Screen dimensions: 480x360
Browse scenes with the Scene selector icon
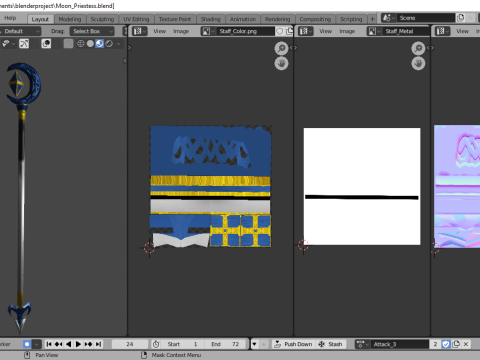(389, 18)
